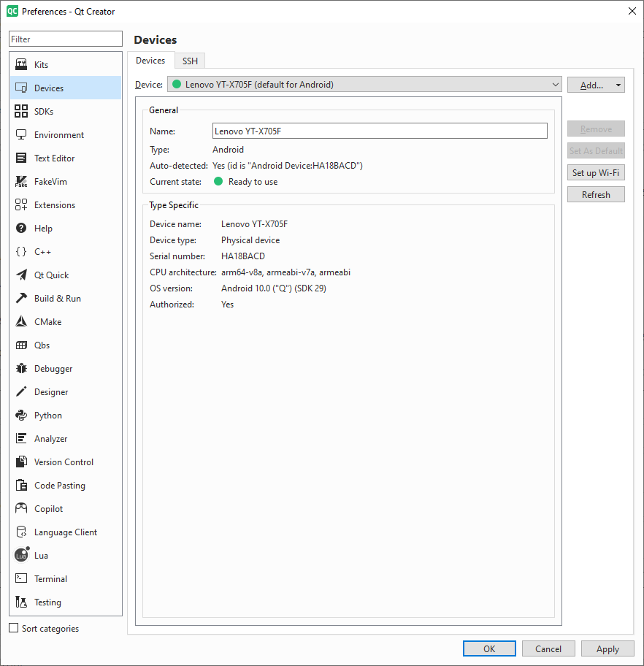Expand the Add button dropdown arrow
644x666 pixels.
(618, 85)
